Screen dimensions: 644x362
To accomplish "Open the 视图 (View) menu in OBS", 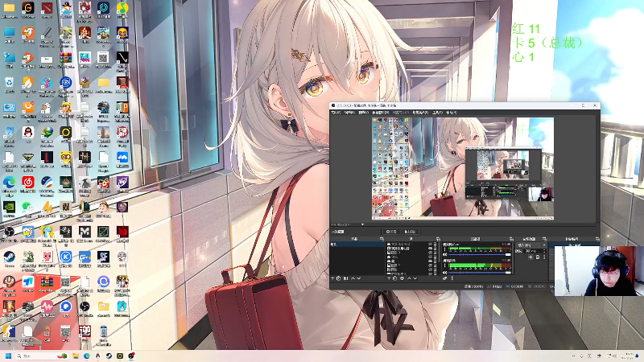I will click(363, 112).
